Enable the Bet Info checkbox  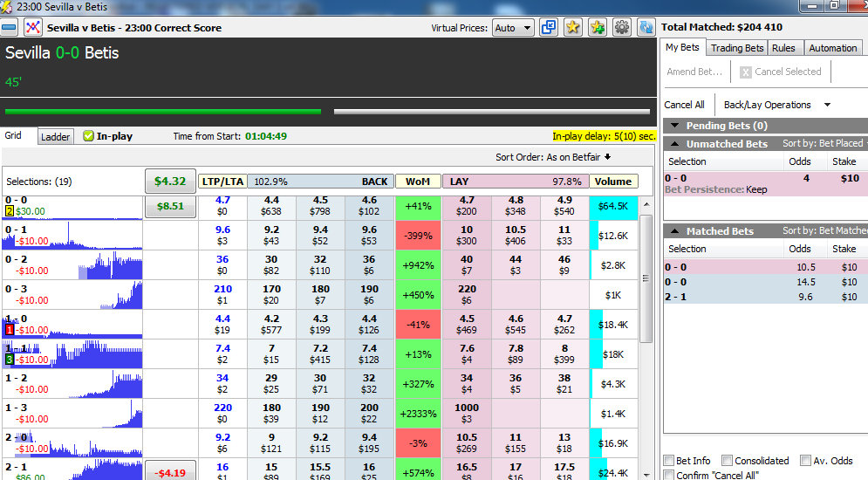669,461
